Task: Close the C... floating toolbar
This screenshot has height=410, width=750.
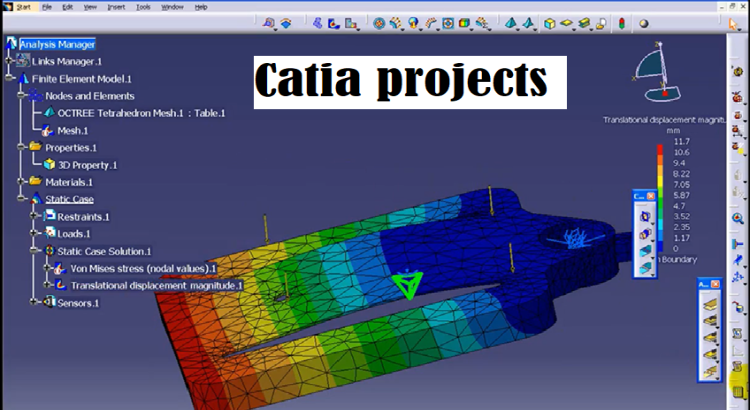Action: click(x=651, y=196)
